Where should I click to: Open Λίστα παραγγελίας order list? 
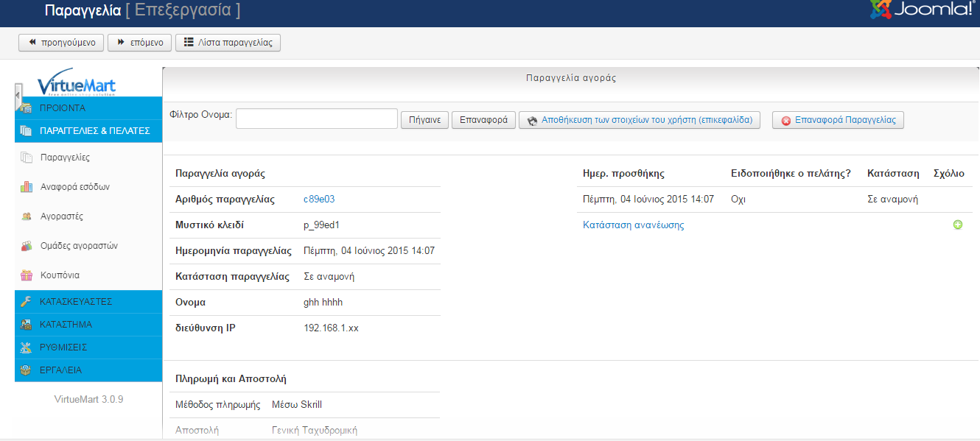[x=228, y=43]
